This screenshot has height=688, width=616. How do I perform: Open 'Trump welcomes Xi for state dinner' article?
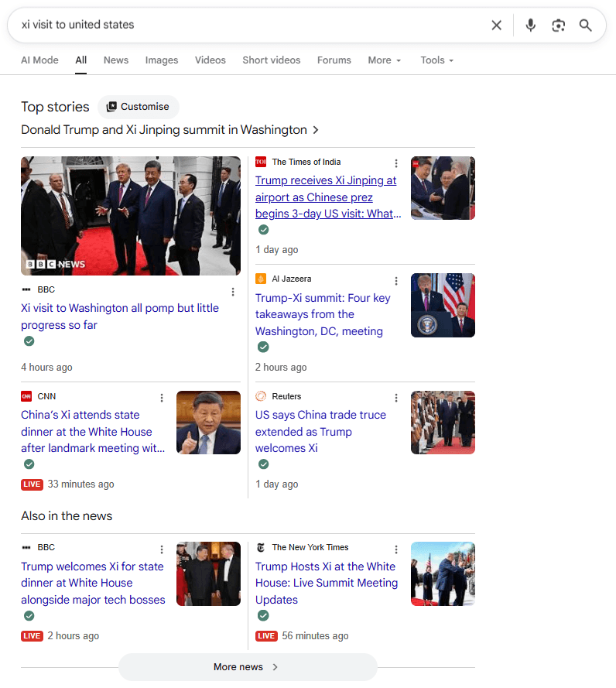(93, 583)
